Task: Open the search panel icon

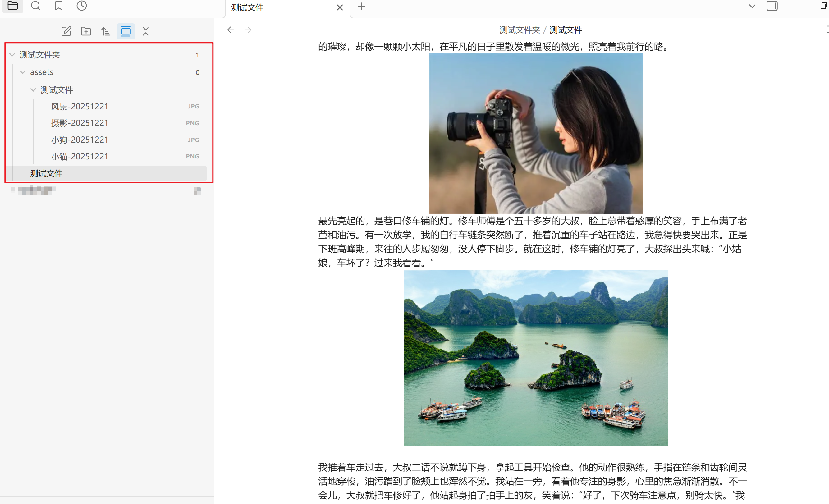Action: pos(36,6)
